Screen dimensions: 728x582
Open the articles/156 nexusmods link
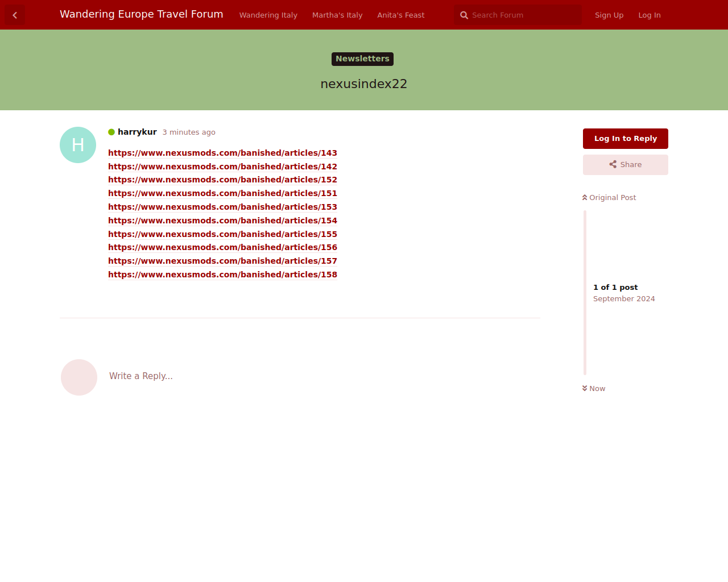(x=222, y=247)
